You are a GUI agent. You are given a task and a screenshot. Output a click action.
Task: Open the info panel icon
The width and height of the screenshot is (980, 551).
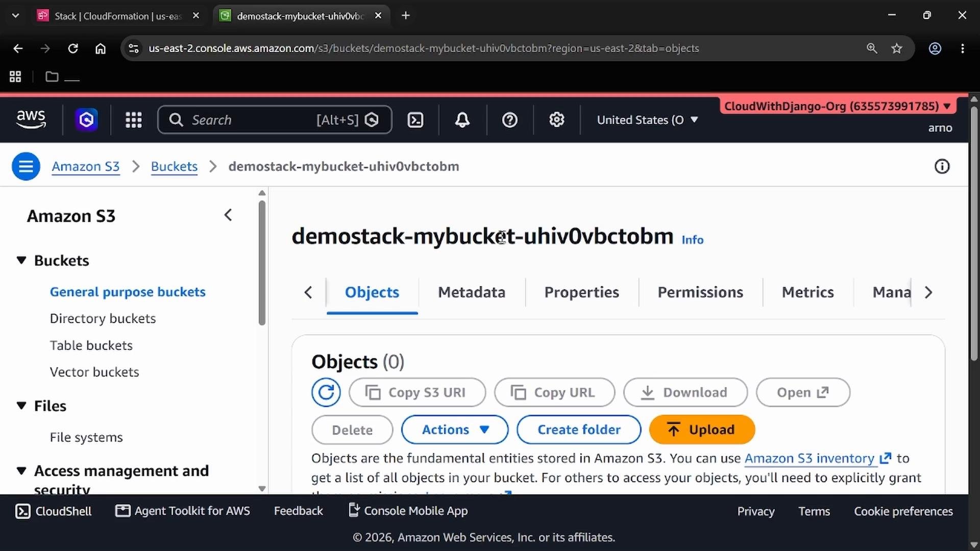click(942, 166)
